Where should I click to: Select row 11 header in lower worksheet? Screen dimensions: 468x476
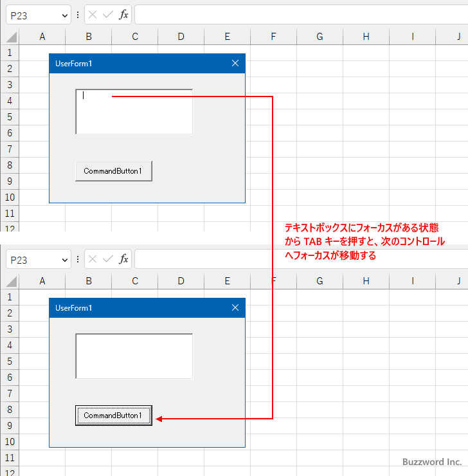pyautogui.click(x=10, y=458)
